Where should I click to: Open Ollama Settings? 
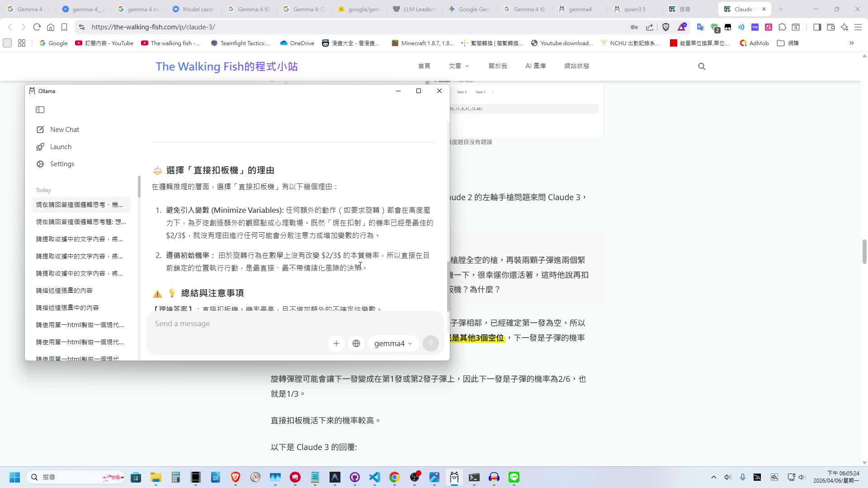[55, 164]
